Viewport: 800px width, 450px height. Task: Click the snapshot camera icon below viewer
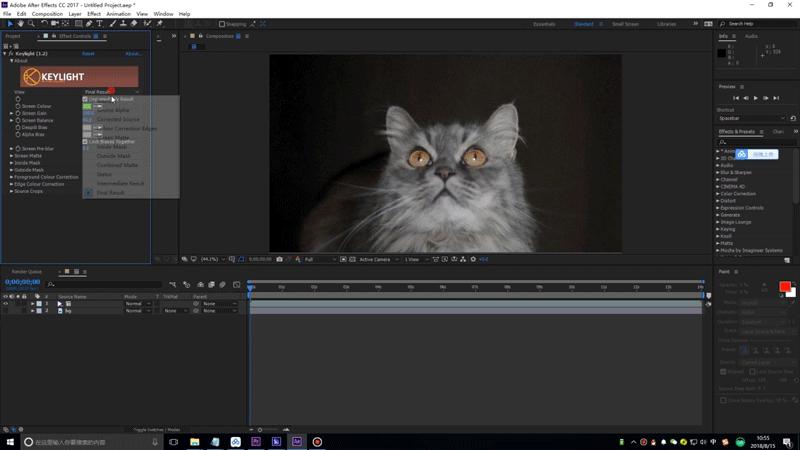tap(279, 259)
